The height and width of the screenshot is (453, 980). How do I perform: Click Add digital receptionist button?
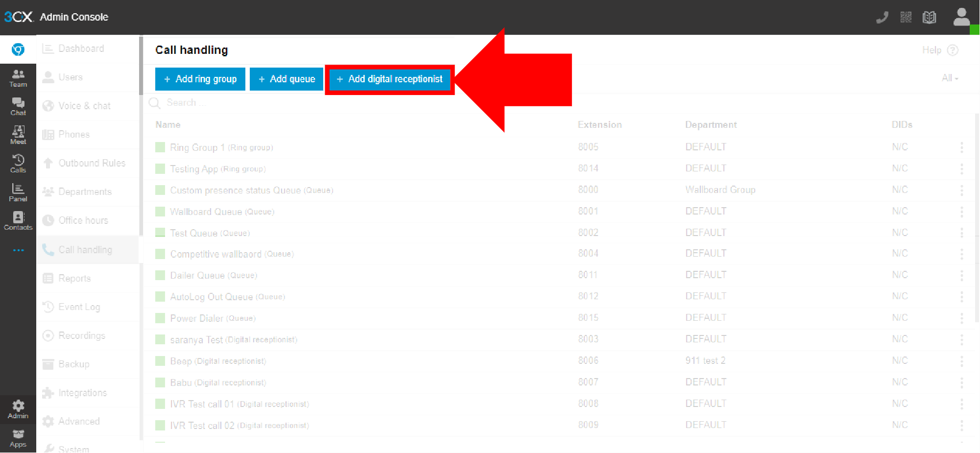click(x=390, y=79)
